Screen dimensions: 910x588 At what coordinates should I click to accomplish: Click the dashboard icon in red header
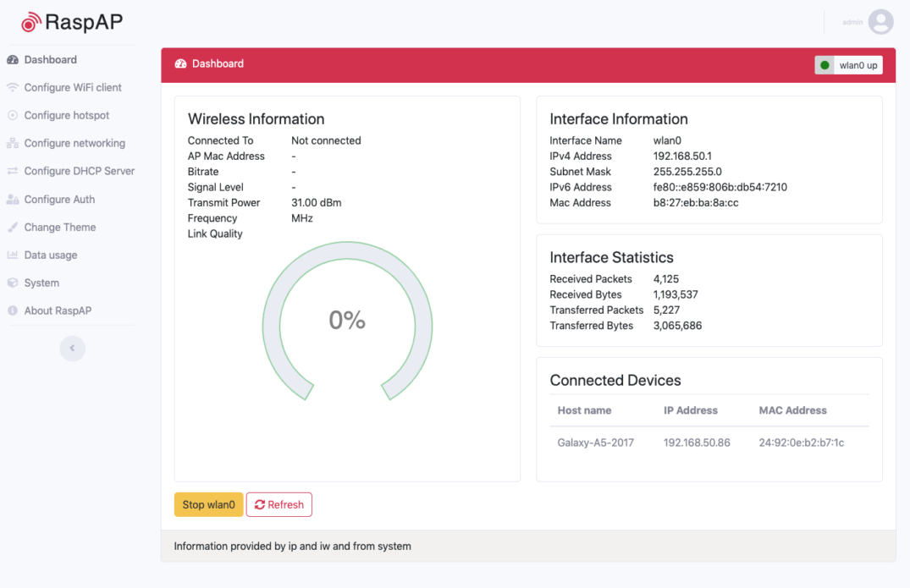pos(180,63)
